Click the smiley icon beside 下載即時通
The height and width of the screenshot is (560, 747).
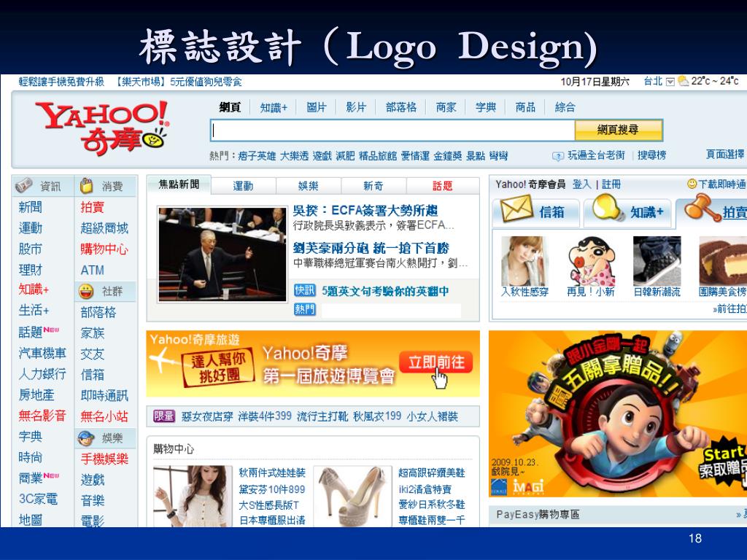692,184
